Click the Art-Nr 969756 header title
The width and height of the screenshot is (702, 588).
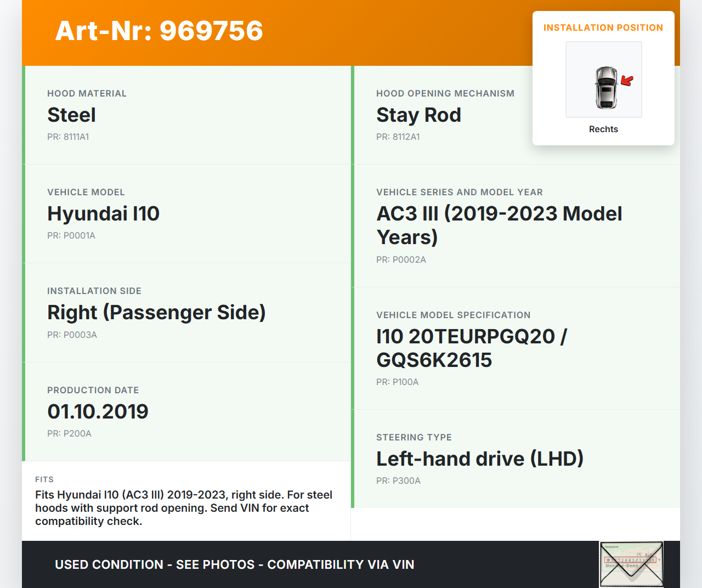pos(159,31)
